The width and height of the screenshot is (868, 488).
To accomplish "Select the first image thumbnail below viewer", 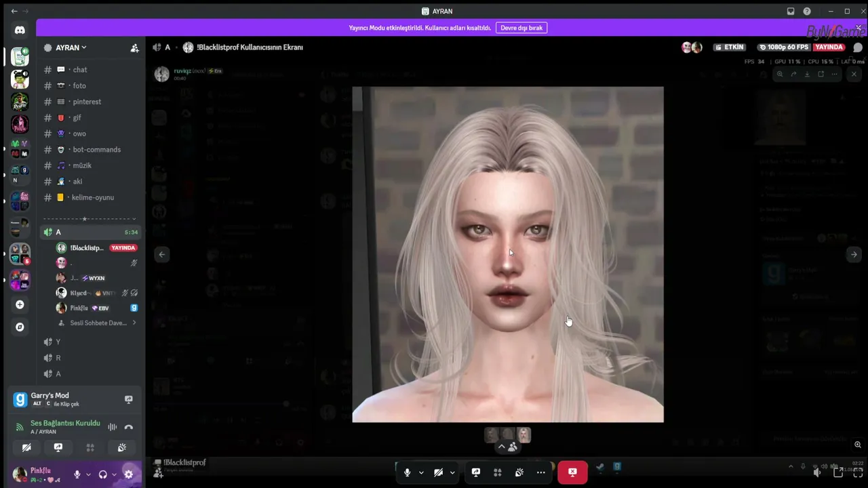I will pyautogui.click(x=492, y=434).
